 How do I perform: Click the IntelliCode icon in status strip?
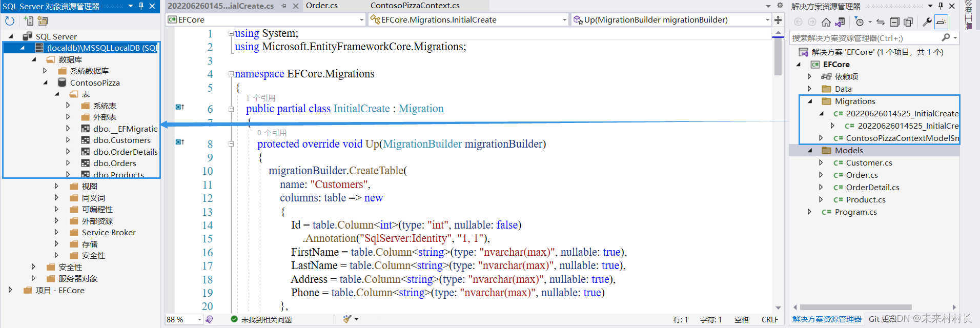point(209,319)
